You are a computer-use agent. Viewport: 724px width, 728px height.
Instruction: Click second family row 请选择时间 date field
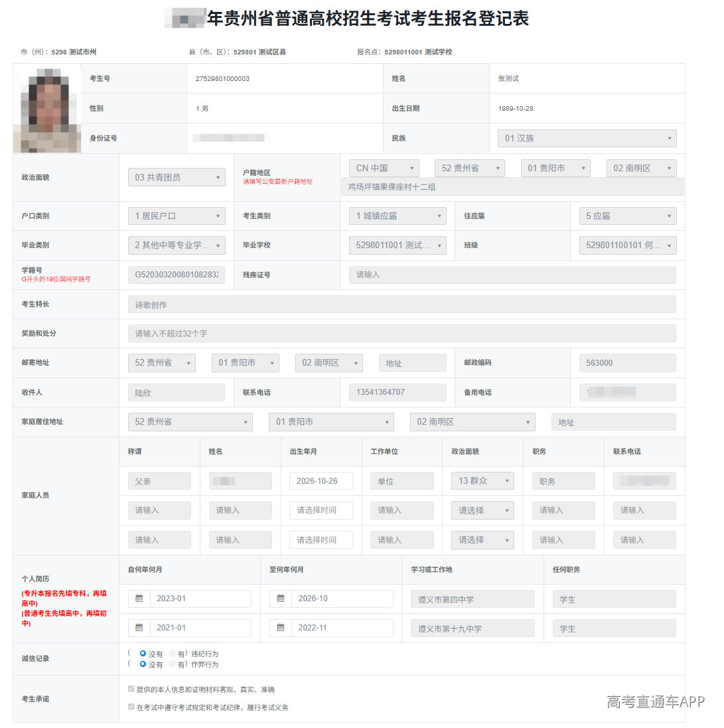click(x=321, y=511)
